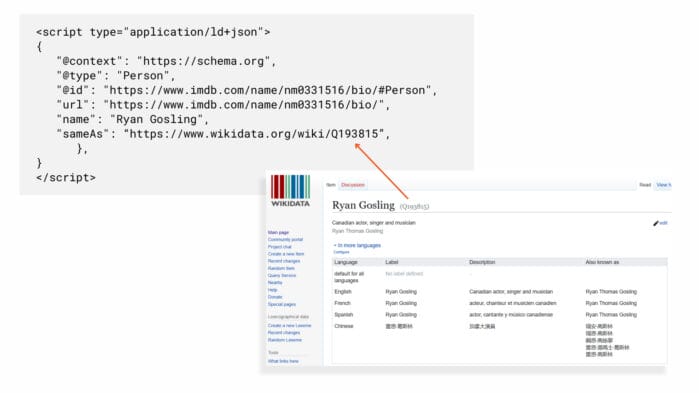Click the '@context' schema.org line

pos(166,61)
